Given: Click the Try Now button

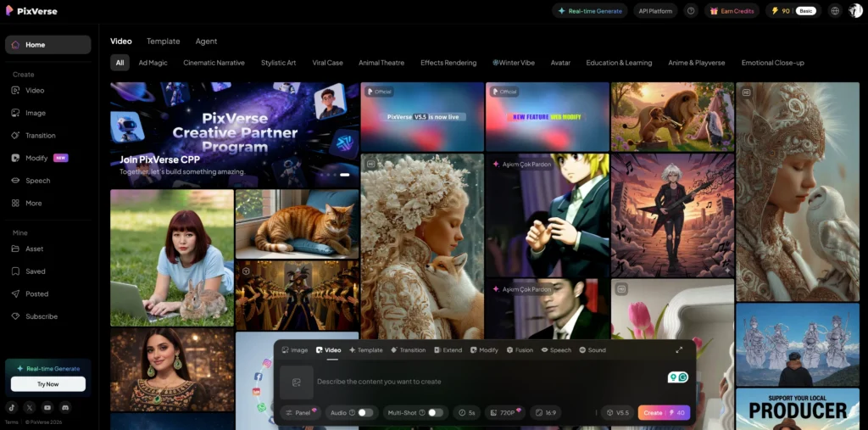Looking at the screenshot, I should 48,384.
